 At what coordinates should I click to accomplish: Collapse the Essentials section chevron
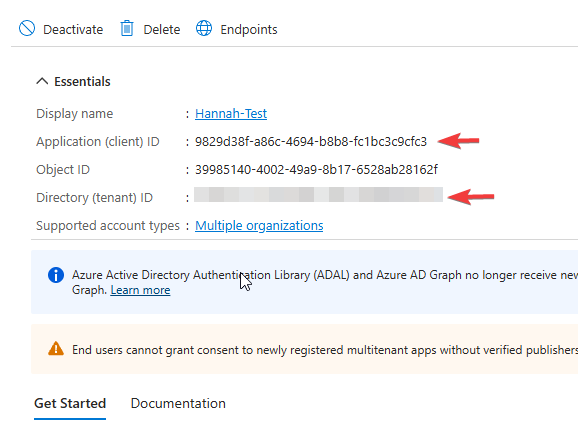(42, 81)
